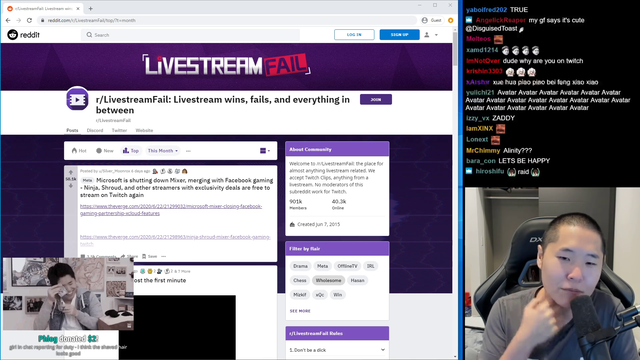Expand rule 1 Don't be a dick
Screen dimensions: 640x360
[x=337, y=350]
